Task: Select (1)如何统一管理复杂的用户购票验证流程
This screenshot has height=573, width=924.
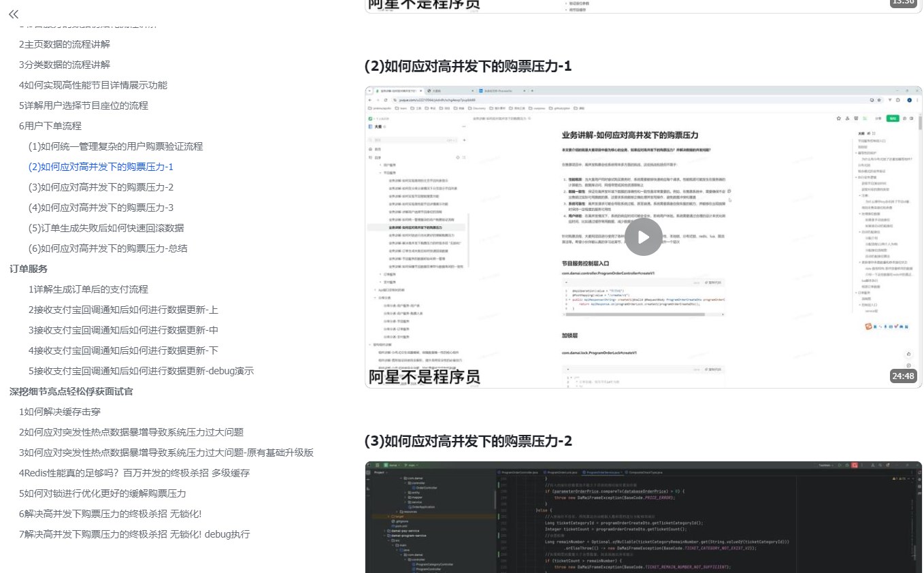Action: pos(116,146)
